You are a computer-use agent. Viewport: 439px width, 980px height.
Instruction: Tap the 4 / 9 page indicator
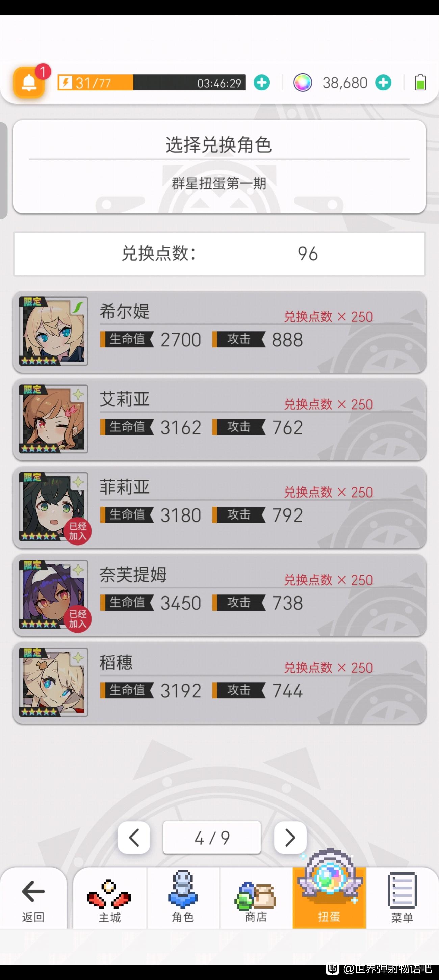[x=212, y=837]
